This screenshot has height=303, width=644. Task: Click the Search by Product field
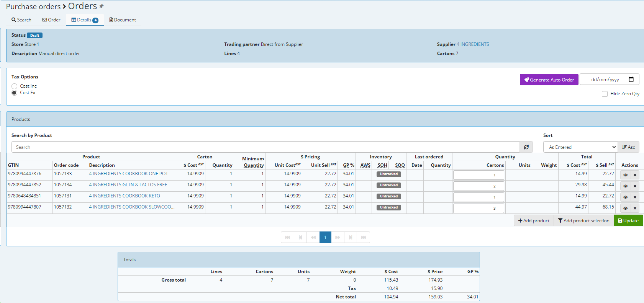[265, 147]
